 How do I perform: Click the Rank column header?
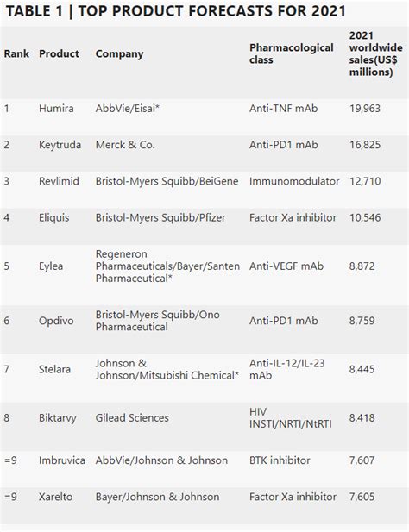point(16,53)
